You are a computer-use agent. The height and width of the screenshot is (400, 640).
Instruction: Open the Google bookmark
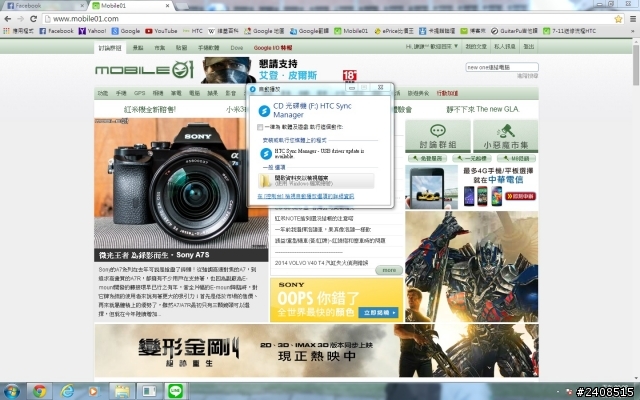pos(126,31)
